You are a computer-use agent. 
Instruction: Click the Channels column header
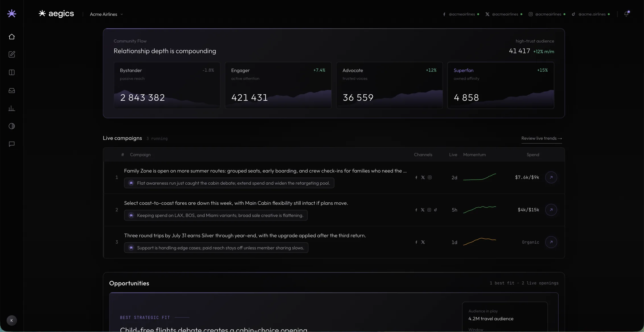tap(423, 155)
